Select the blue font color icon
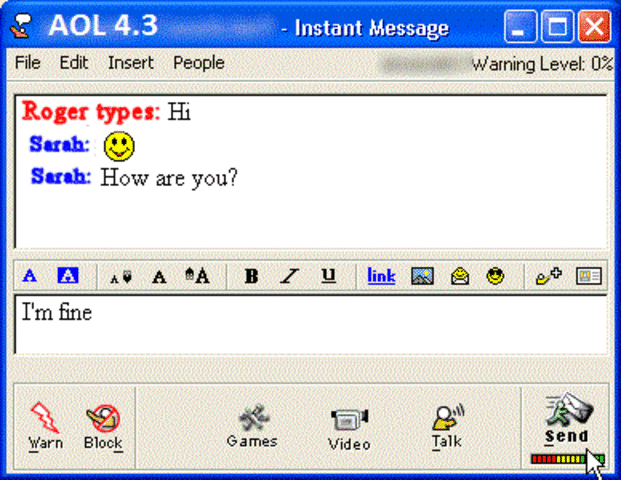This screenshot has height=480, width=621. 30,276
